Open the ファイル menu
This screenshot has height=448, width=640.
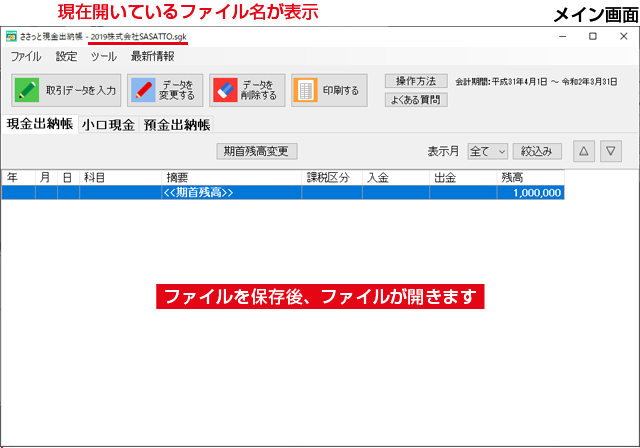tap(25, 57)
